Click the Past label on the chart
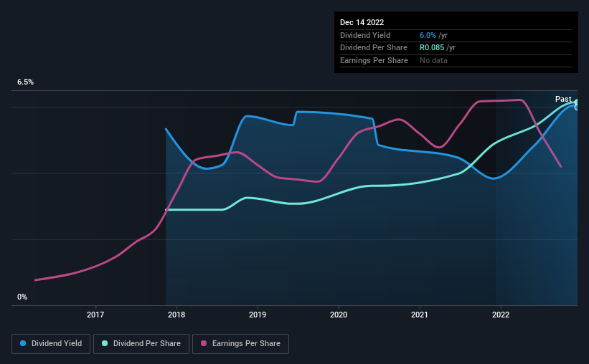Screen dimensions: 589x364 coord(563,99)
